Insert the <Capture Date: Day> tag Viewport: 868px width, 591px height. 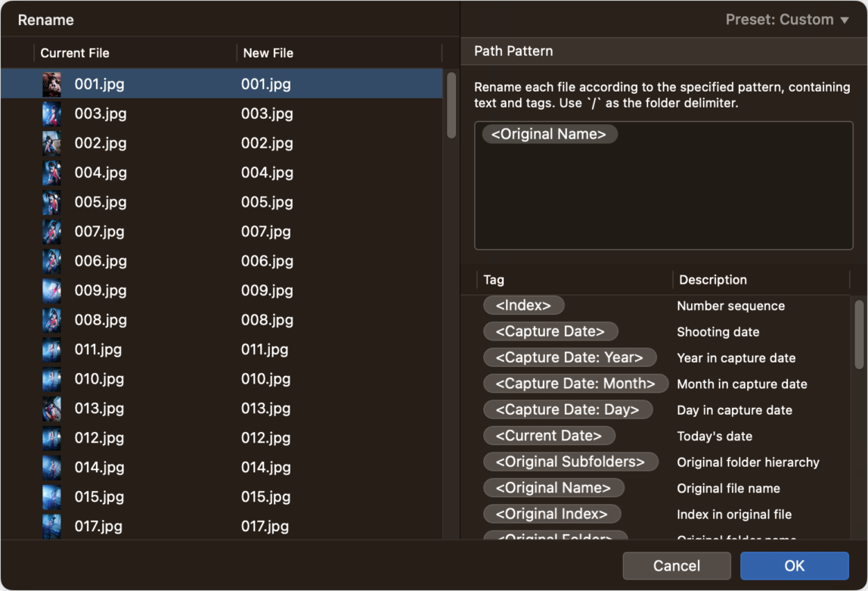[x=568, y=409]
